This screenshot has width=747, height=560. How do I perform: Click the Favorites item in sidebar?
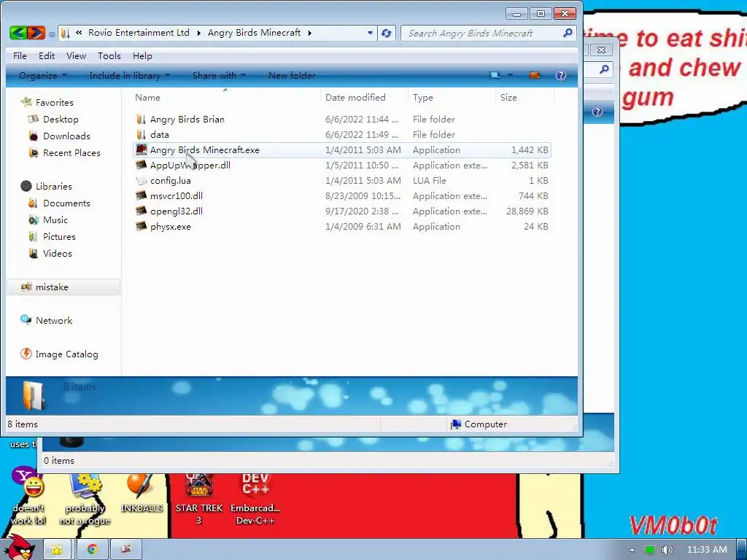point(47,102)
